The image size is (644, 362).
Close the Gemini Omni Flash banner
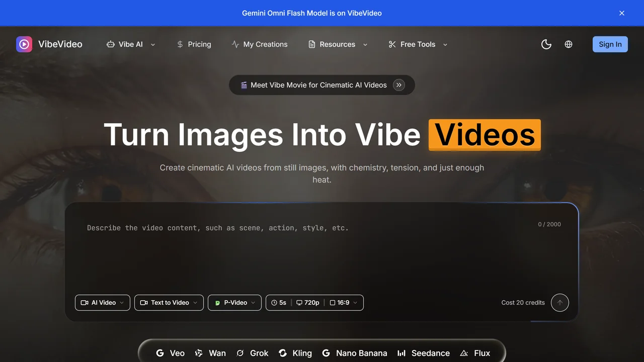[x=622, y=13]
